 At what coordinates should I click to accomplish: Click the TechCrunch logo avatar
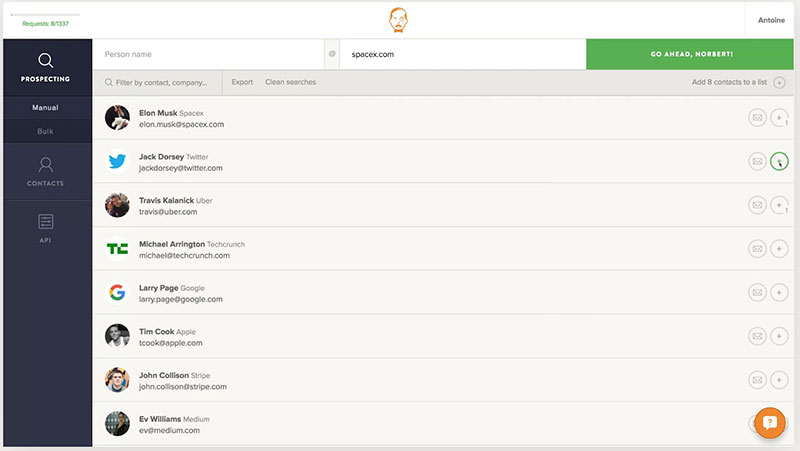click(x=117, y=248)
